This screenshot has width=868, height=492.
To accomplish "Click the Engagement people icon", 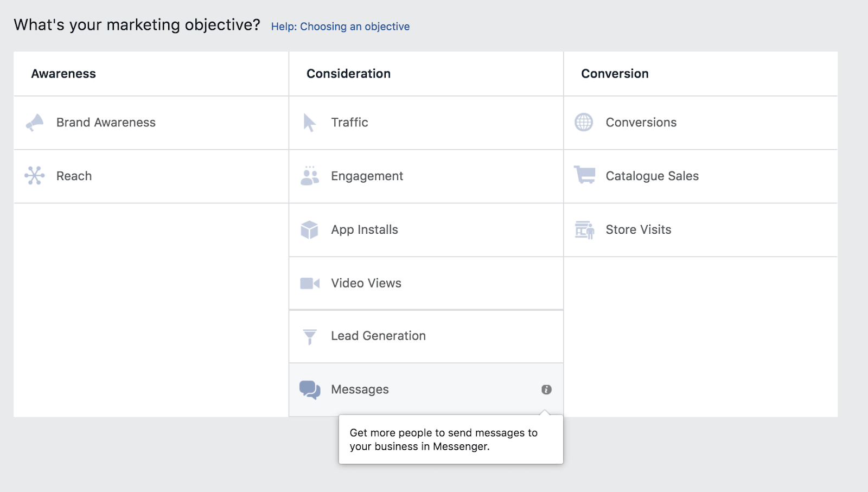I will pos(309,176).
